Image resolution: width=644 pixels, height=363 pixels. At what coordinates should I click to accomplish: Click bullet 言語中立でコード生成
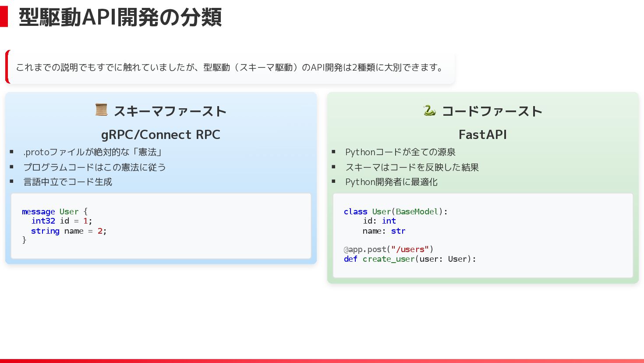pyautogui.click(x=68, y=182)
